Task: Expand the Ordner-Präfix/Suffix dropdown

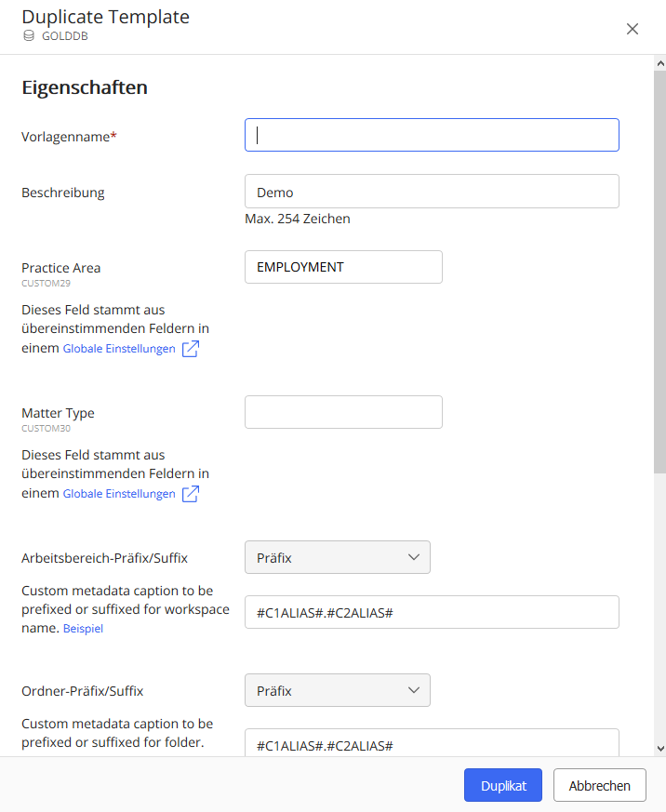Action: coord(337,691)
